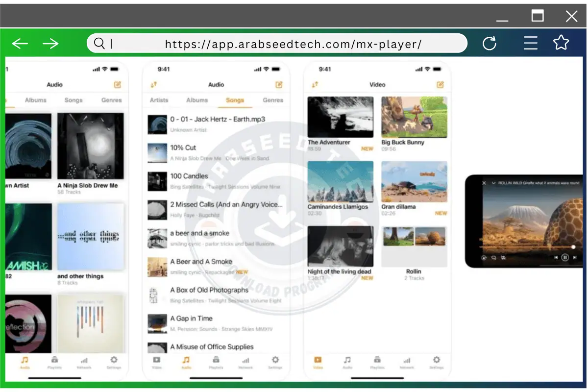The height and width of the screenshot is (392, 588).
Task: Open the Genres tab
Action: (272, 100)
